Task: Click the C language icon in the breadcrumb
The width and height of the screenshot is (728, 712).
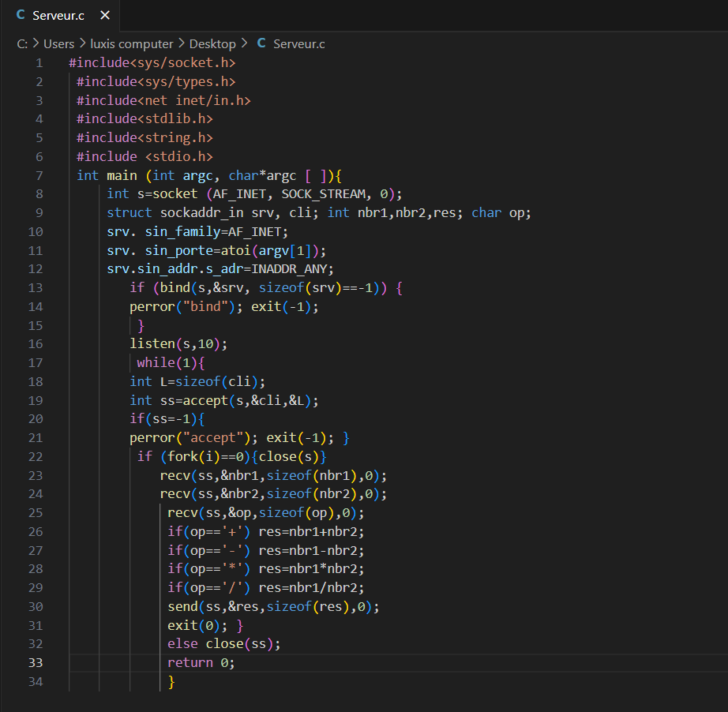Action: pyautogui.click(x=261, y=44)
